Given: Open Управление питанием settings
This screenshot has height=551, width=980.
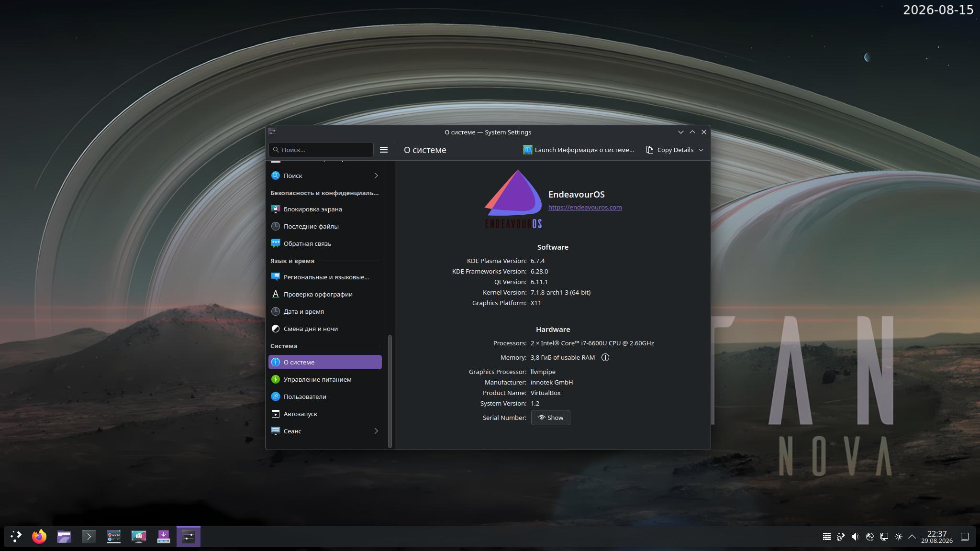Looking at the screenshot, I should (x=325, y=379).
